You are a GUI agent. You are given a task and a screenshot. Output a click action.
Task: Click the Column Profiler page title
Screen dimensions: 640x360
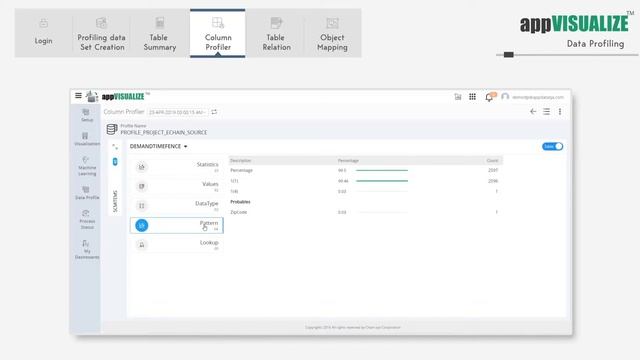124,112
